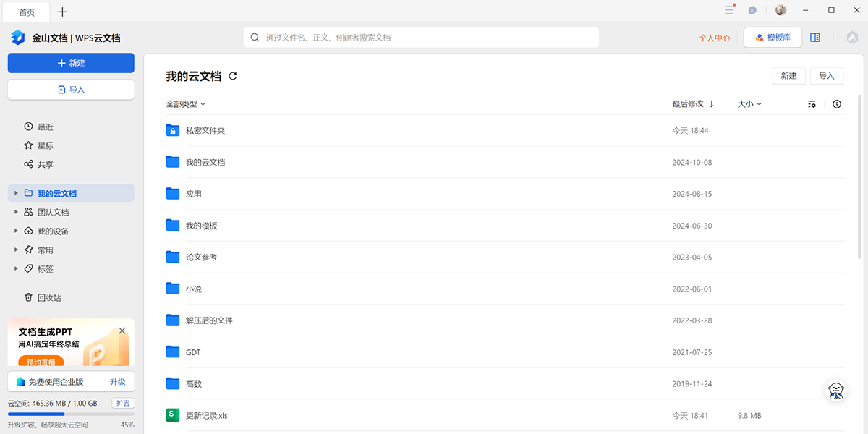Image resolution: width=868 pixels, height=434 pixels.
Task: Open a new tab with plus button
Action: tap(63, 12)
